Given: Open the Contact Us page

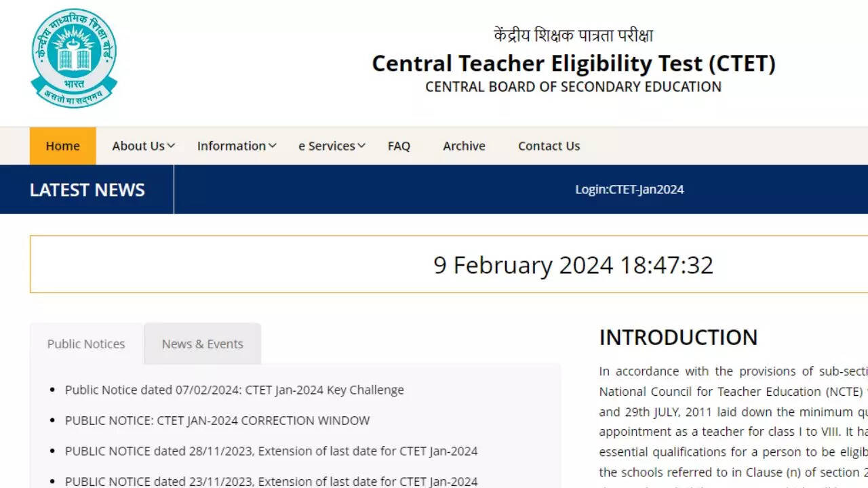Looking at the screenshot, I should [x=549, y=146].
